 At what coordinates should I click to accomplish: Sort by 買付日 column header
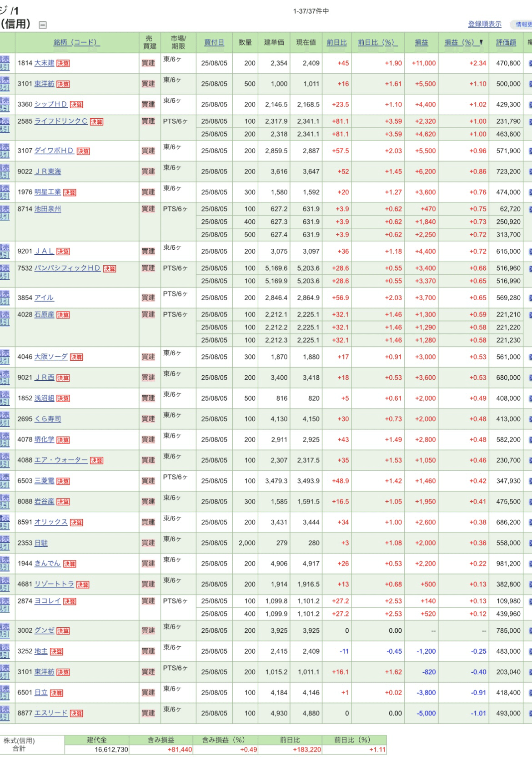point(214,42)
